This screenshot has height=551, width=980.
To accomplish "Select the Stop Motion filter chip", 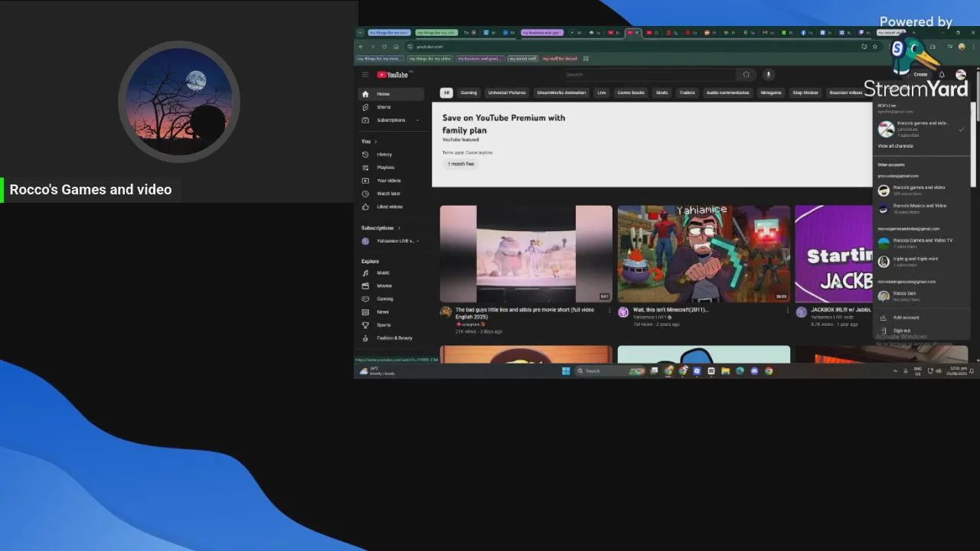I will (x=805, y=93).
